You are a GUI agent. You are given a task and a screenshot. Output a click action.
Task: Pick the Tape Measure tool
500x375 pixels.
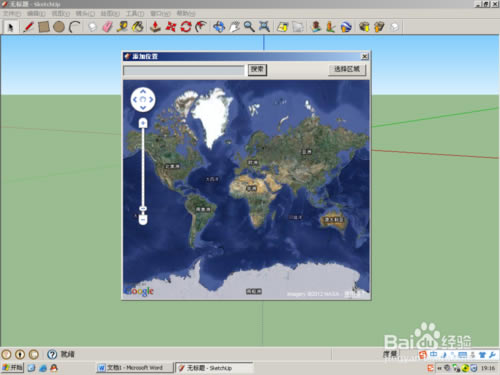[x=122, y=27]
